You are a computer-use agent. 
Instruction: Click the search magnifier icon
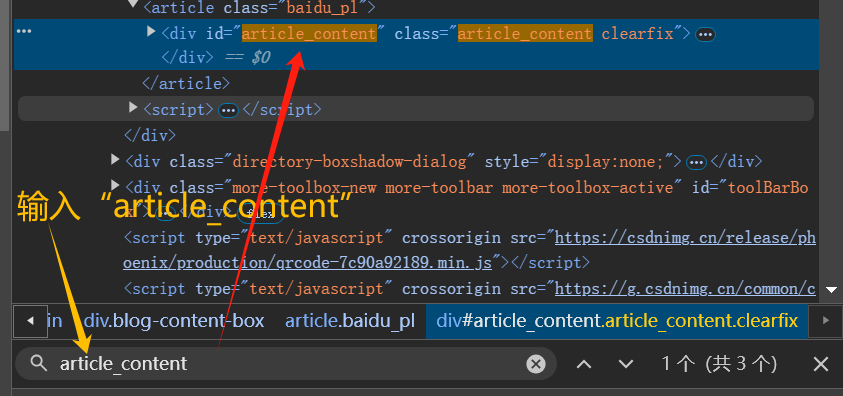[39, 364]
